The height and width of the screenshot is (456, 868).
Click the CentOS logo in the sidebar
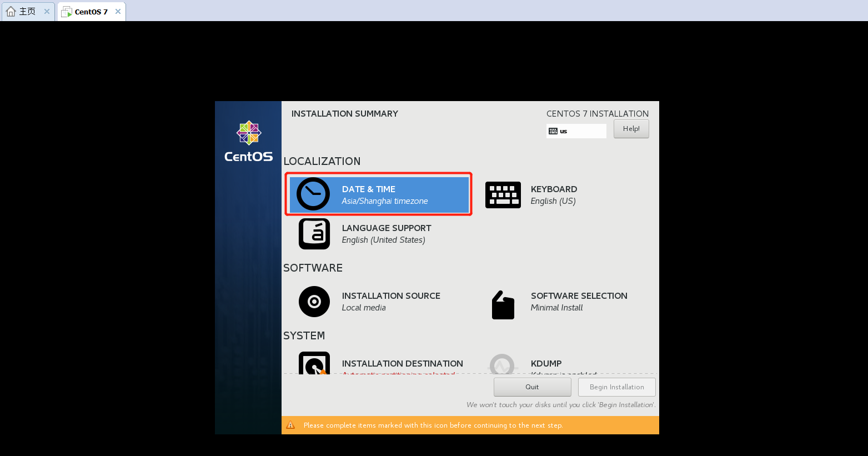(x=249, y=142)
